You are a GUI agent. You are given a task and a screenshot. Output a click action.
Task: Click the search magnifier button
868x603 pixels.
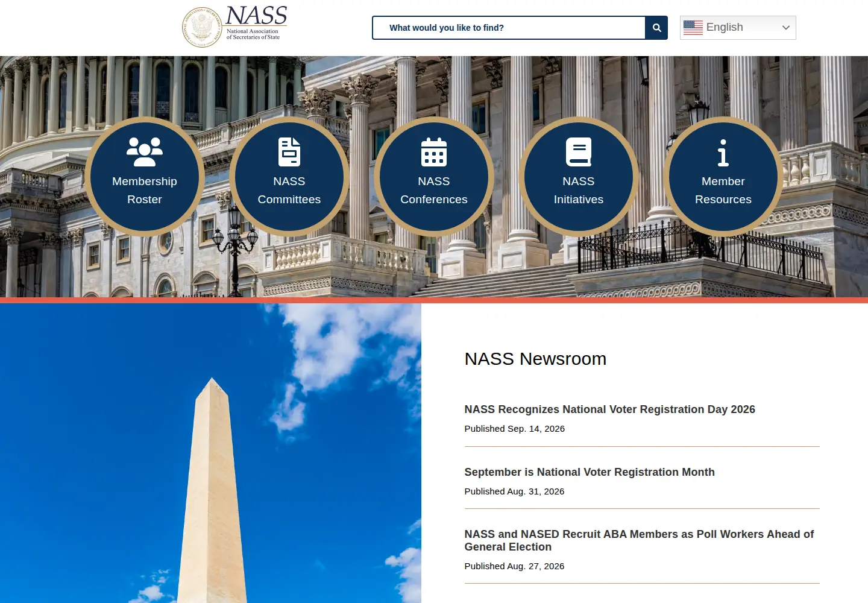pyautogui.click(x=656, y=28)
